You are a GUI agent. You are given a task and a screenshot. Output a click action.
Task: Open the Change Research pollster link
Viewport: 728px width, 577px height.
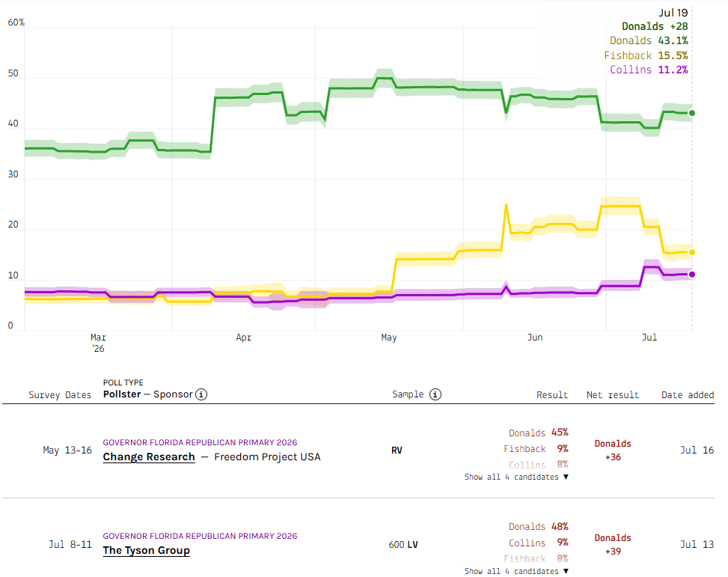pyautogui.click(x=149, y=457)
